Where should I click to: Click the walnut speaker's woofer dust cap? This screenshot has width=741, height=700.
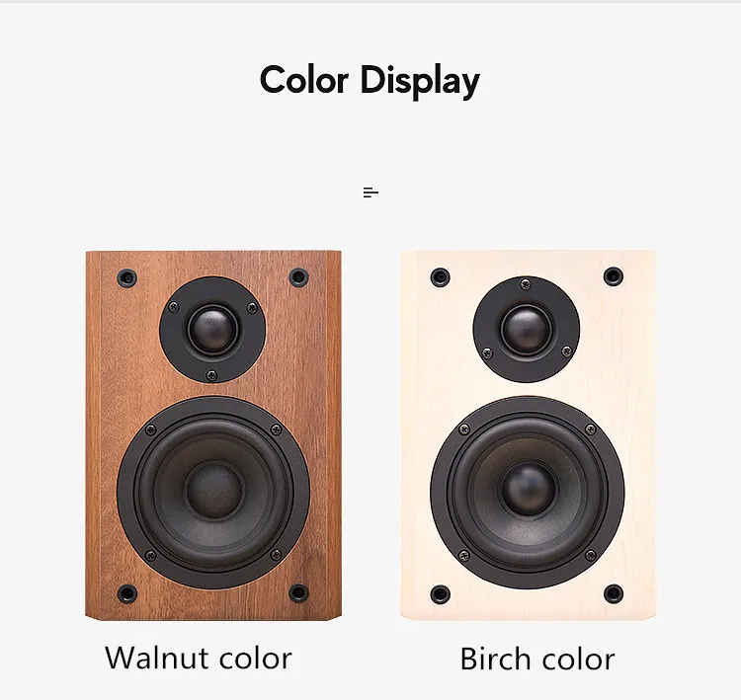(214, 490)
